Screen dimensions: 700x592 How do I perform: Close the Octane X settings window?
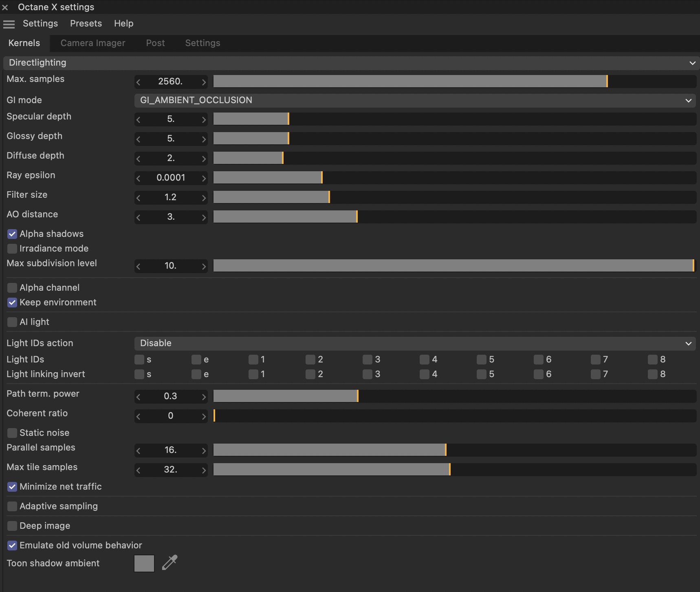(x=5, y=7)
